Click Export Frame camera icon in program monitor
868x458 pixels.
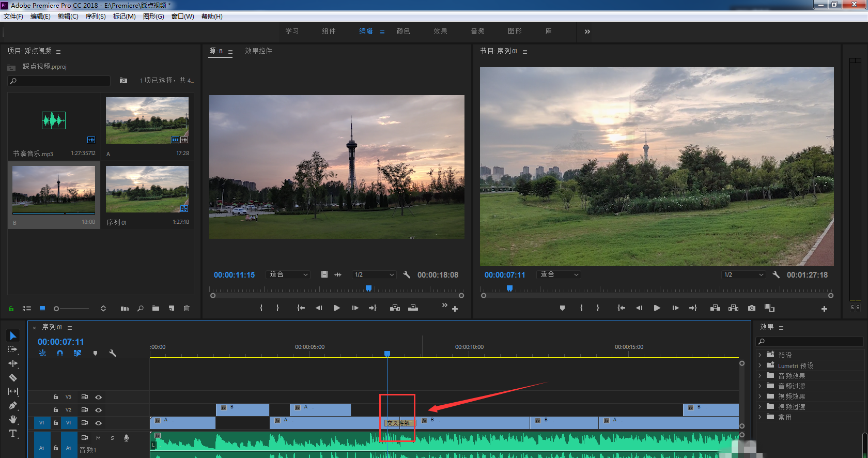[x=751, y=308]
